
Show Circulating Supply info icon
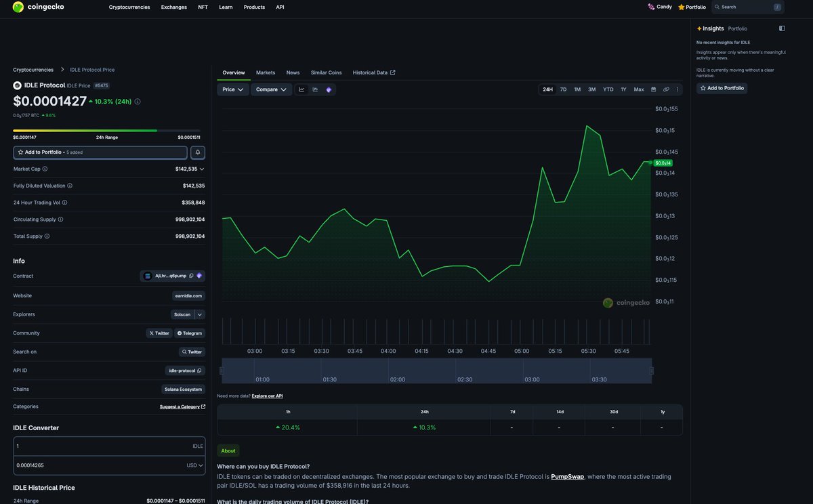[60, 219]
